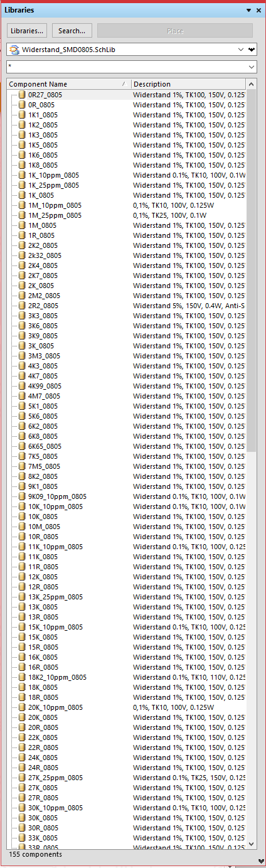
Task: Click the component icon of 1K_10ppm_0805
Action: [22, 175]
